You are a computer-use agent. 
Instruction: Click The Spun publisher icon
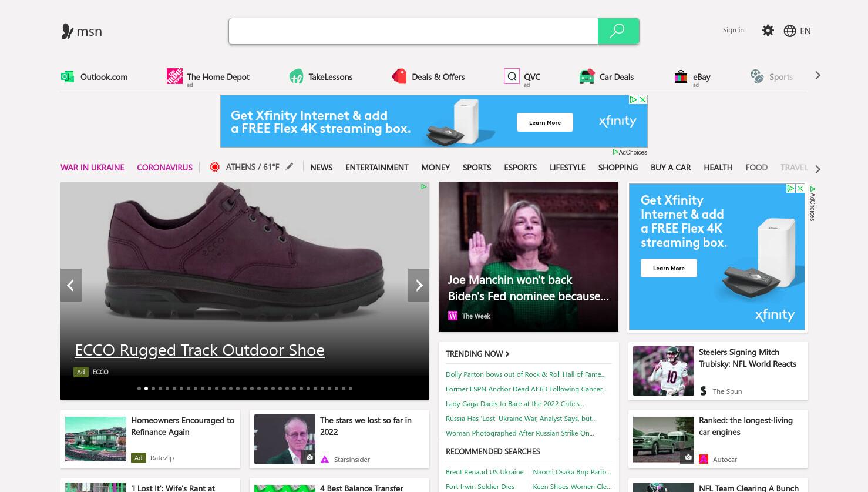click(704, 391)
